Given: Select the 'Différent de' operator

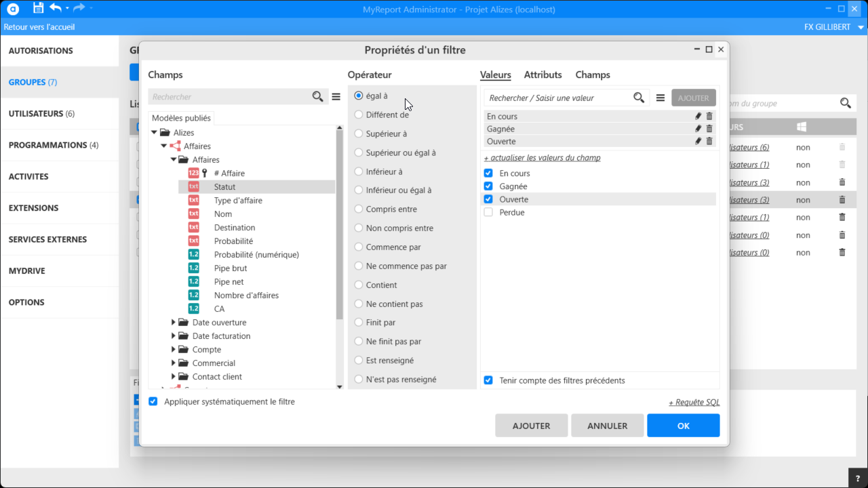Looking at the screenshot, I should pyautogui.click(x=359, y=115).
